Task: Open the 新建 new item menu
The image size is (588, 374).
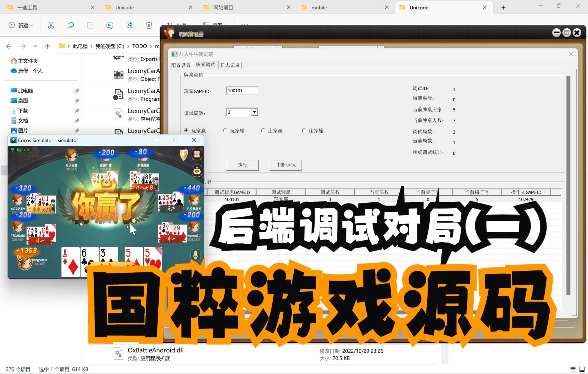Action: pyautogui.click(x=21, y=25)
